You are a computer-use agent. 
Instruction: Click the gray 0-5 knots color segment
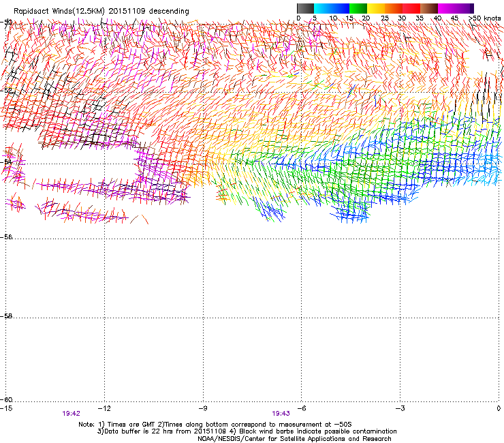(x=305, y=8)
